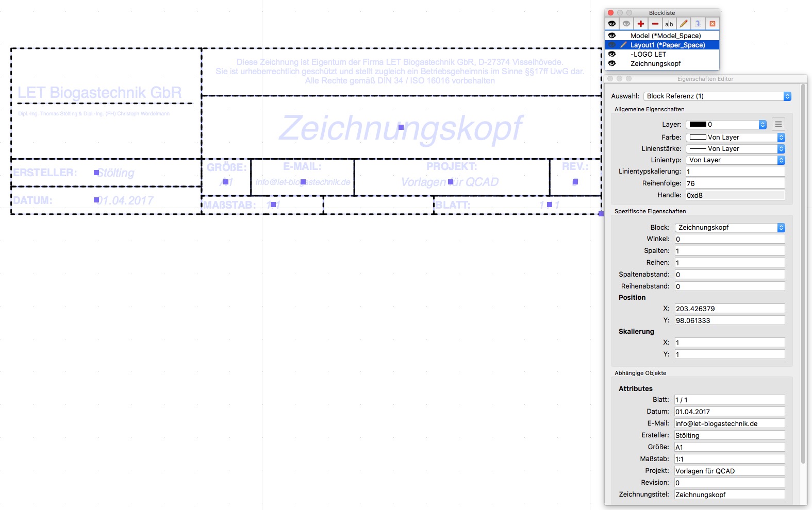Toggle eye icon for Zeichnungskopf block
Screen dimensions: 812x510
612,63
